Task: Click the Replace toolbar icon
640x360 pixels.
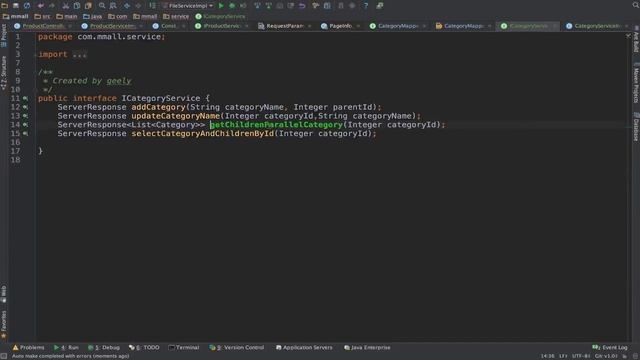Action: tap(113, 6)
